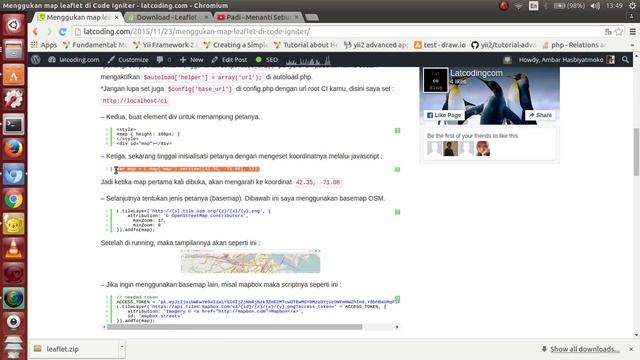
Task: Open the notifications icon beside Howdy text
Action: point(507,60)
